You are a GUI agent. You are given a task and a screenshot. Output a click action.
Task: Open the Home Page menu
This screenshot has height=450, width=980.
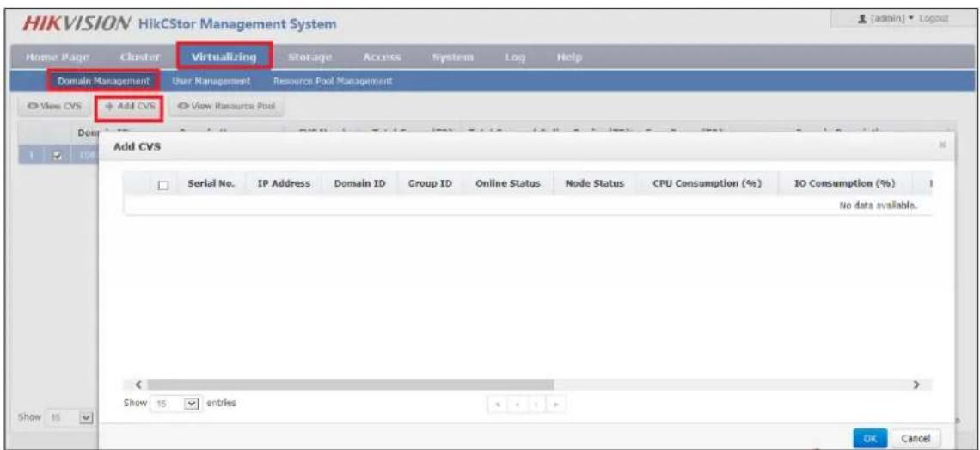tap(58, 58)
